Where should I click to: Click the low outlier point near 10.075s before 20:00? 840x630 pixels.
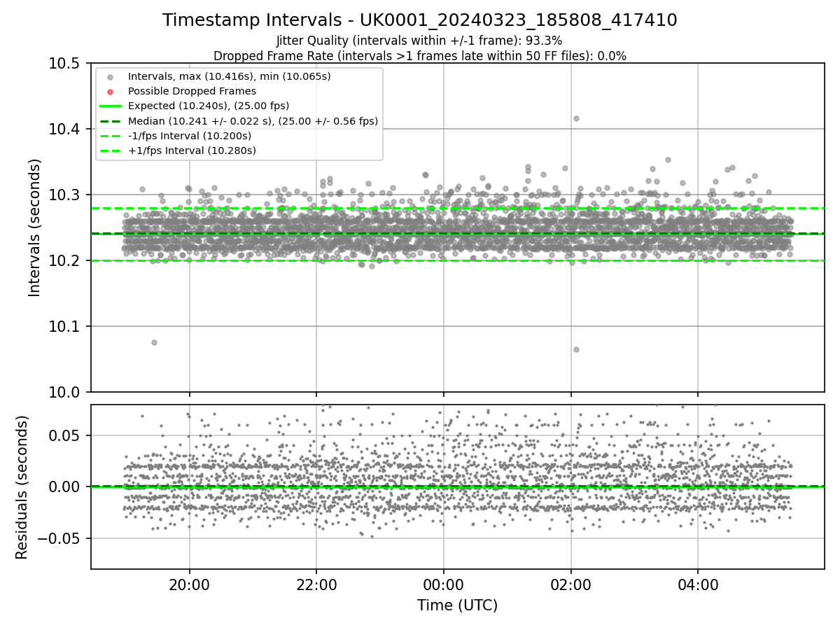click(154, 342)
